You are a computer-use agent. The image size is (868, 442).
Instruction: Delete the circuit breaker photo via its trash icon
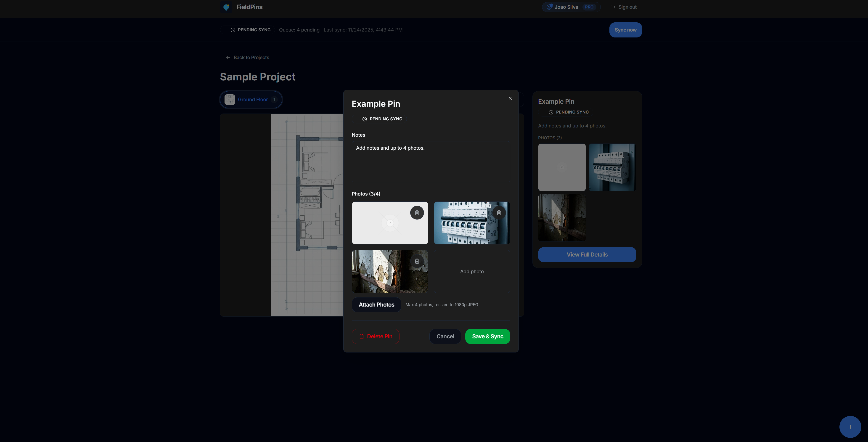pyautogui.click(x=499, y=212)
